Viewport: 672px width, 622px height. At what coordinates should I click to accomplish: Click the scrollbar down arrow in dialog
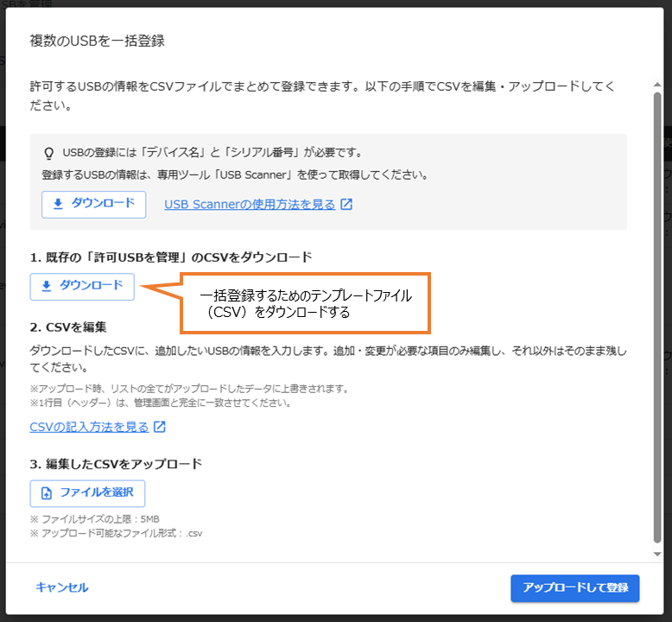(657, 554)
